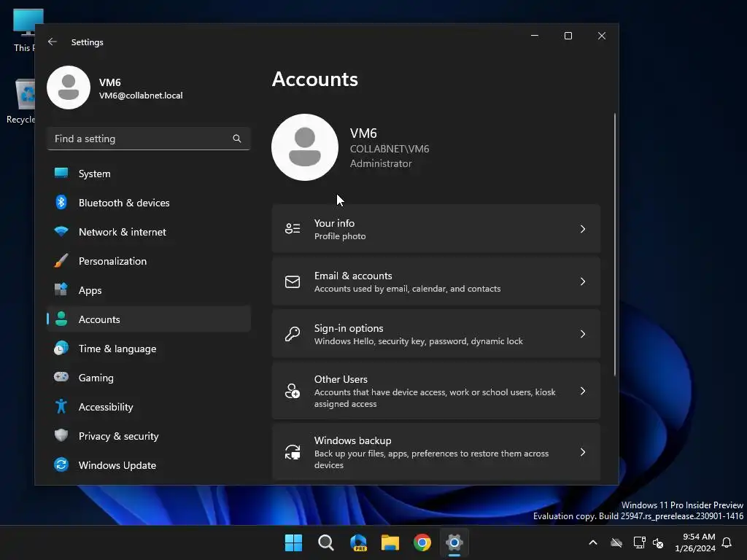The image size is (747, 560).
Task: Open File Explorer from taskbar
Action: [x=390, y=542]
